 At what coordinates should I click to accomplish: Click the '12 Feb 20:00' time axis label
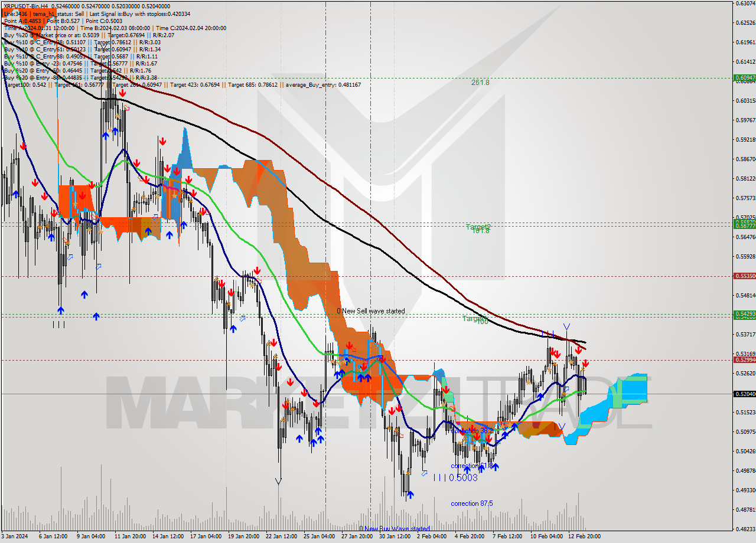(584, 537)
